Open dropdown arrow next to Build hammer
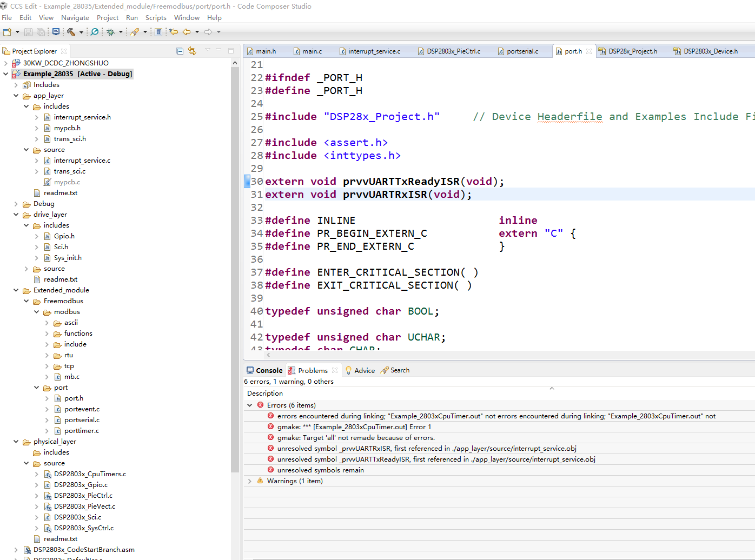 [81, 32]
